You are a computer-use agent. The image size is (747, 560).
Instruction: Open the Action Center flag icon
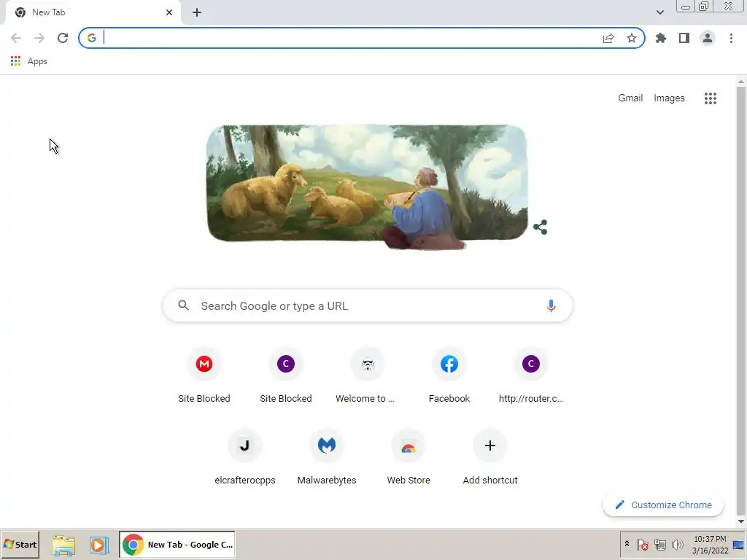[642, 544]
